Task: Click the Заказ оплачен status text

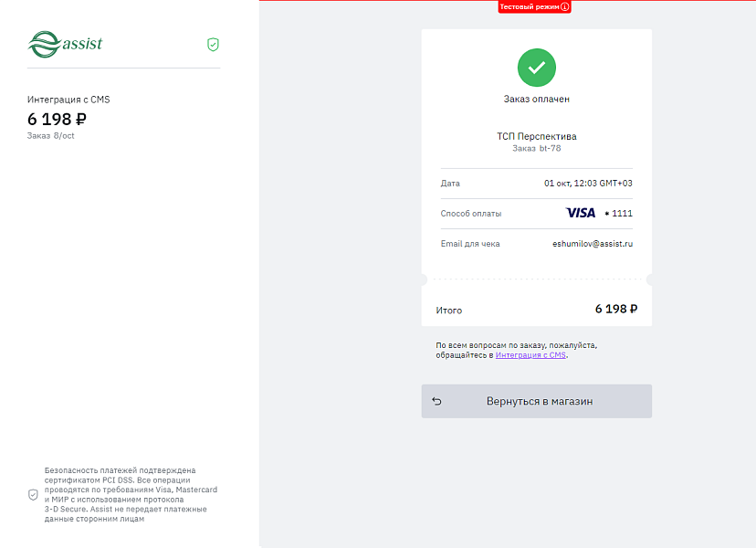Action: 537,99
